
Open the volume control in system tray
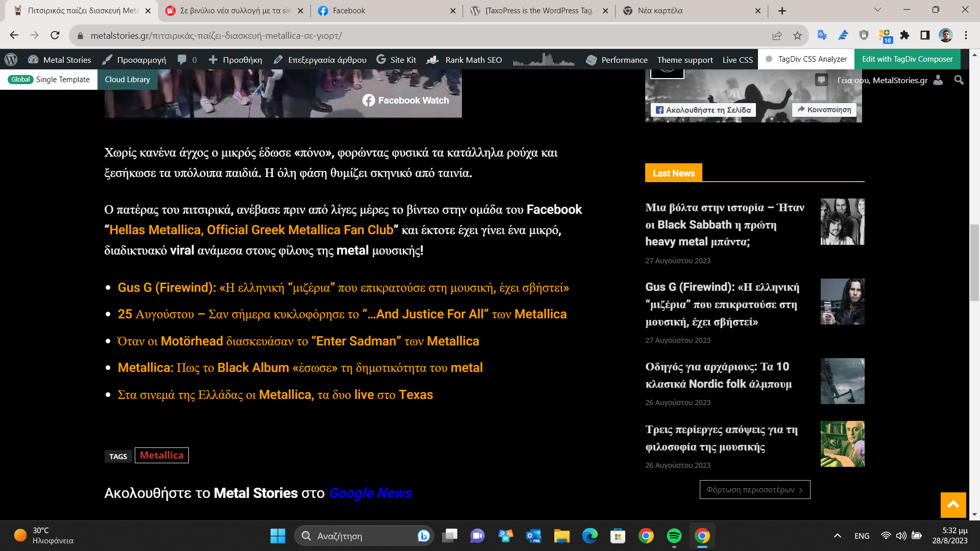tap(901, 536)
